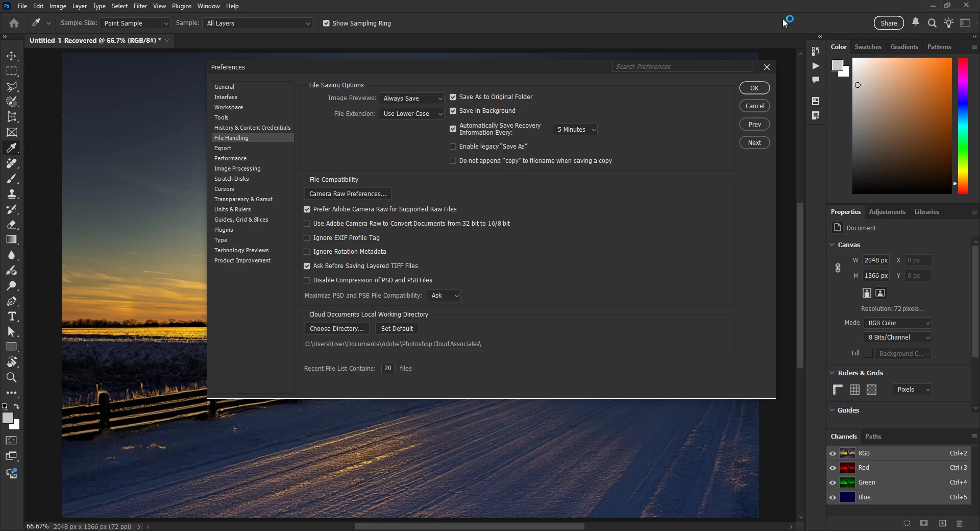Viewport: 980px width, 531px height.
Task: Select the Horizontal Type tool
Action: 11,317
